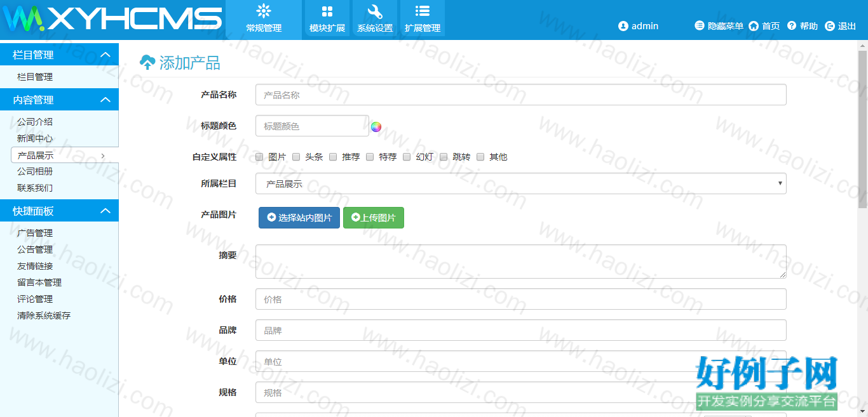Open 新闻中心 in sidebar
The width and height of the screenshot is (868, 417).
[x=35, y=138]
